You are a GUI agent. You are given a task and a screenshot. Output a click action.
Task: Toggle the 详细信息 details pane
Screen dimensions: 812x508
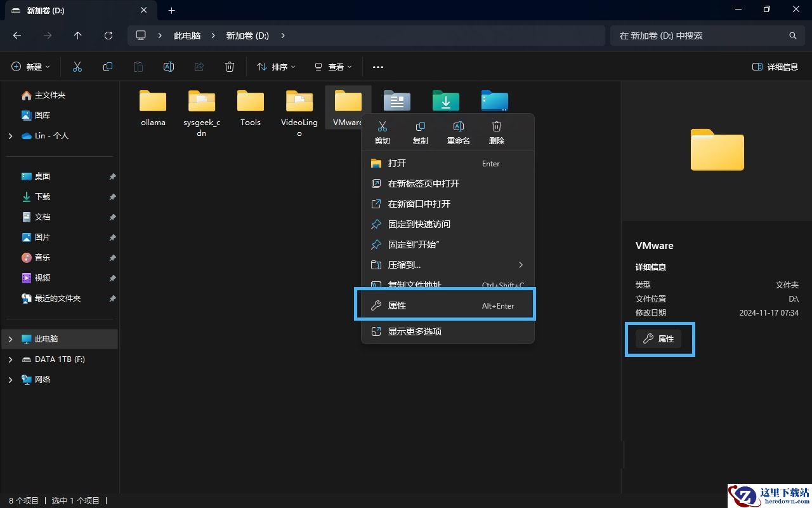point(775,67)
